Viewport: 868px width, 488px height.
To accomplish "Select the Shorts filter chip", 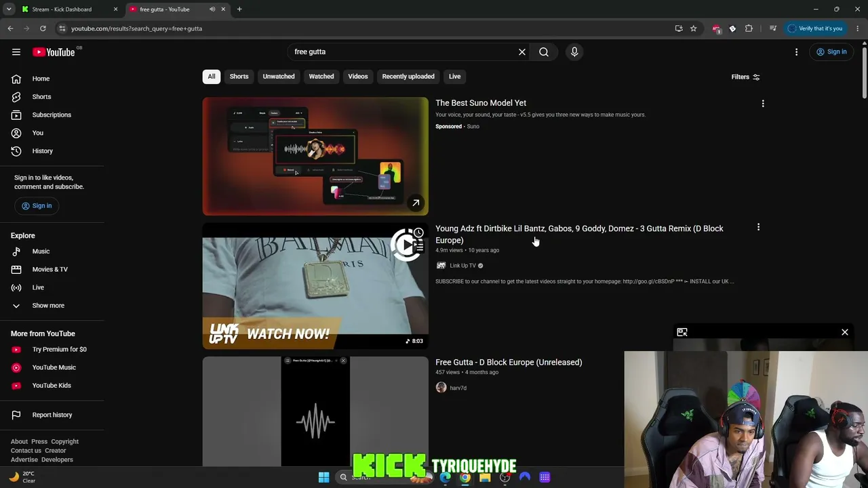I will 239,77.
